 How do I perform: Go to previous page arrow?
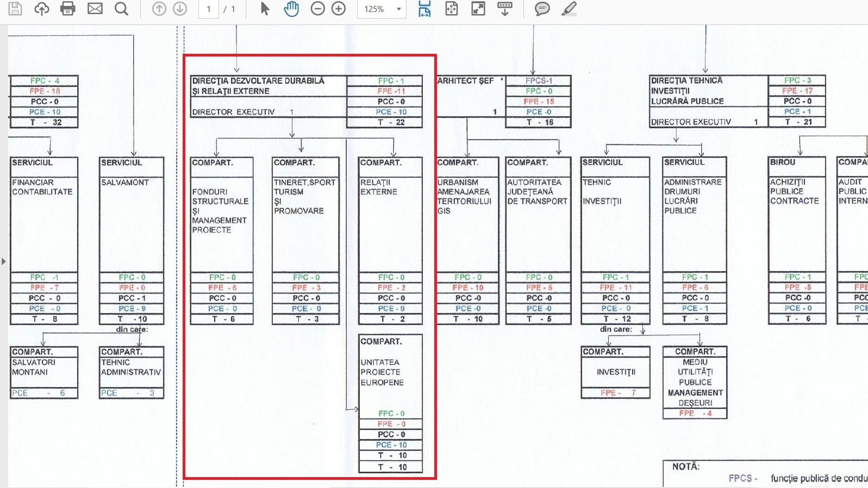[x=159, y=9]
